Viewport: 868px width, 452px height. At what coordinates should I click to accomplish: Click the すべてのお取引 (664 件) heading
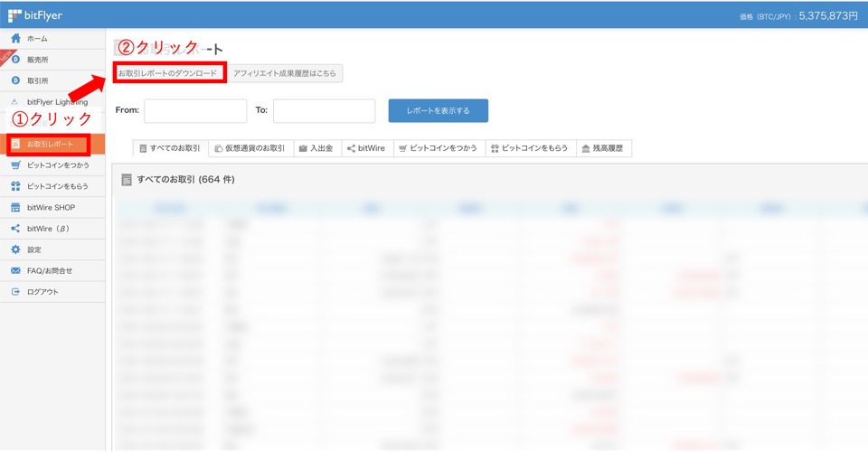(x=186, y=179)
